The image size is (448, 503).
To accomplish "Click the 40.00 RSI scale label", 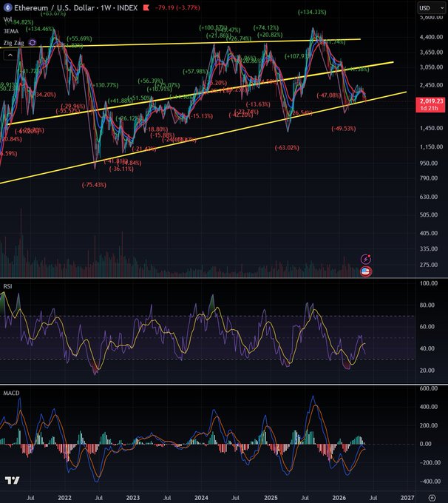I will pyautogui.click(x=427, y=348).
